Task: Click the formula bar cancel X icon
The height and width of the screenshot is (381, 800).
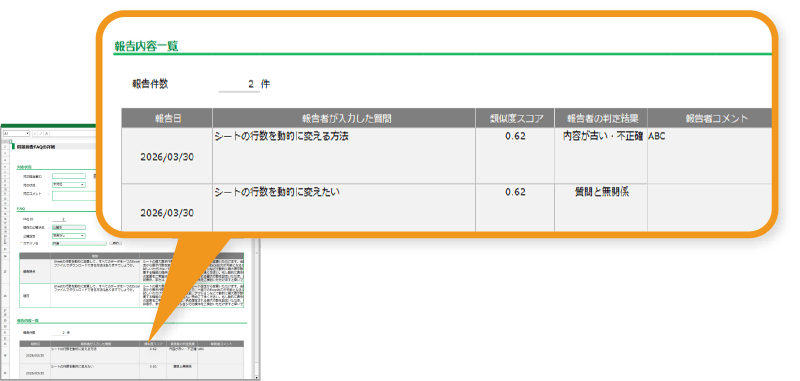Action: point(35,134)
